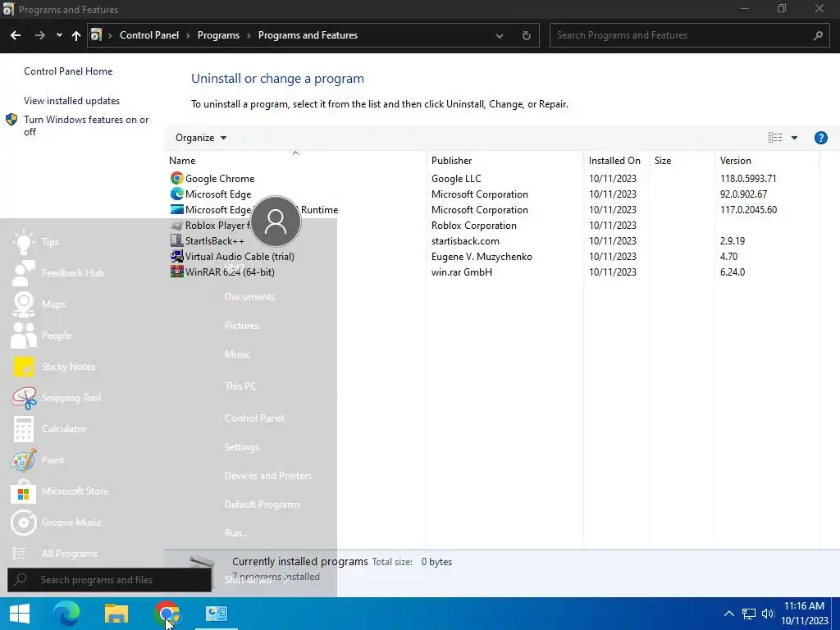Open the Organize dropdown menu
Screen dimensions: 840x630
pos(201,138)
